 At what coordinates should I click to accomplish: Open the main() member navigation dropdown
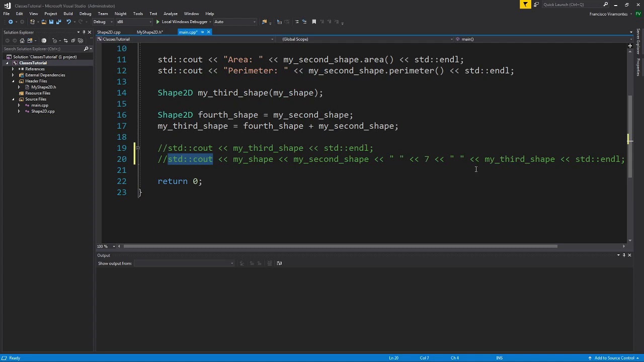[x=544, y=39]
